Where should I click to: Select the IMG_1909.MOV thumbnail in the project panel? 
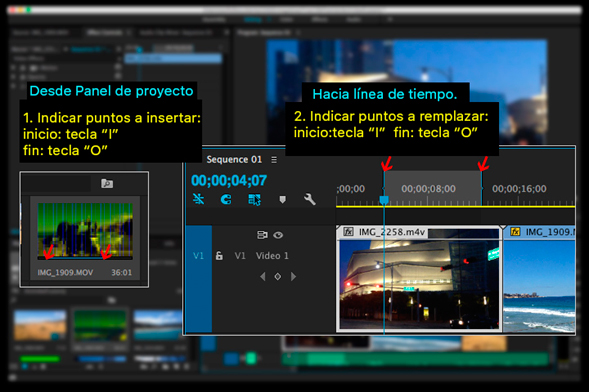coord(85,231)
